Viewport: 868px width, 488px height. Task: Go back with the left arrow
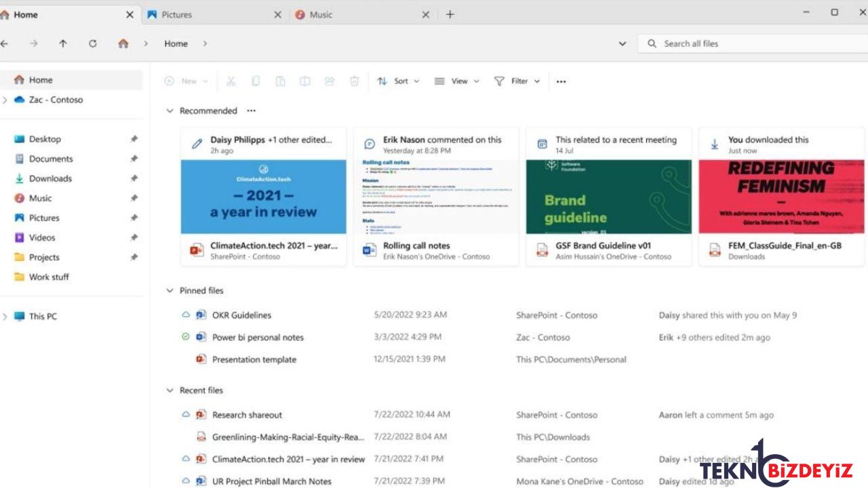coord(4,43)
